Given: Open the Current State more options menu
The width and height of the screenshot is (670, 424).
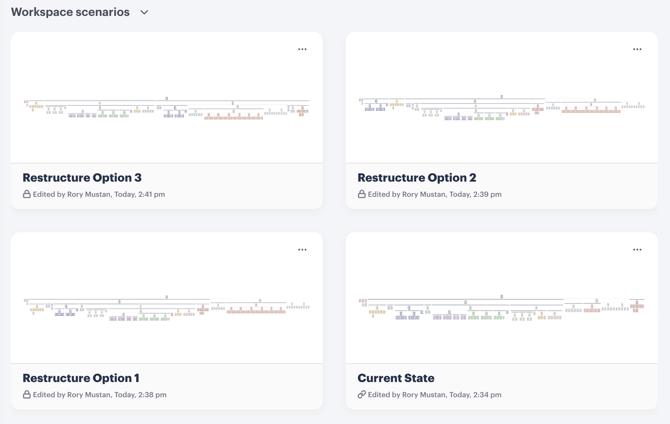Looking at the screenshot, I should click(x=637, y=250).
